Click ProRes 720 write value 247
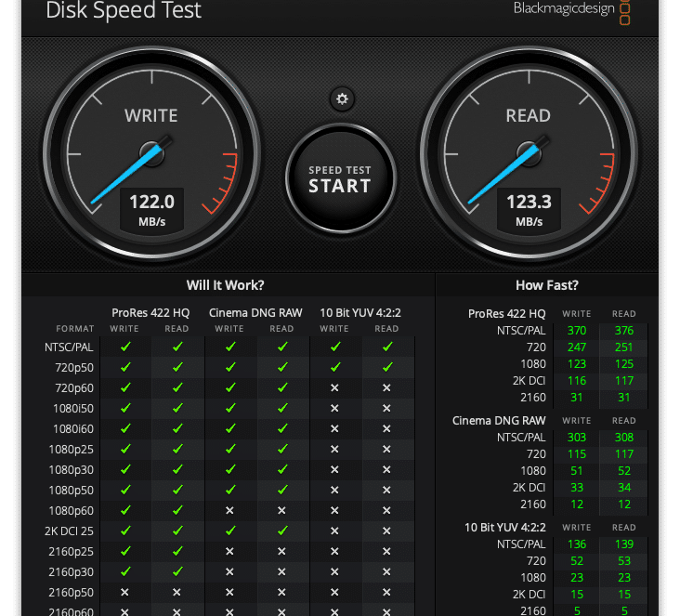The height and width of the screenshot is (616, 680). click(577, 347)
